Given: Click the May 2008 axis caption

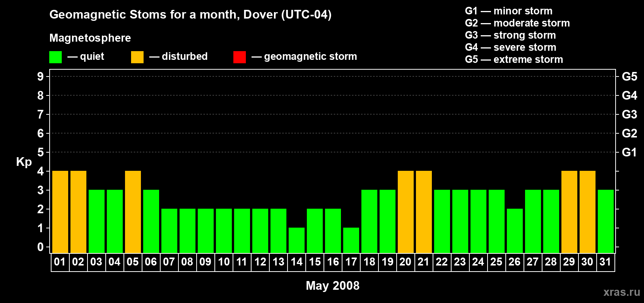Looking at the screenshot, I should pos(333,286).
